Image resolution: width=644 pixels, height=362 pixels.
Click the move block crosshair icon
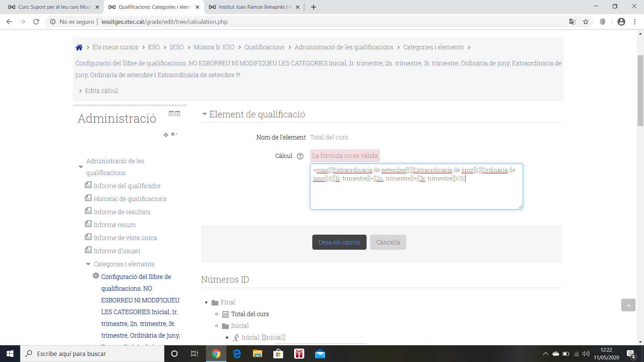pyautogui.click(x=166, y=135)
